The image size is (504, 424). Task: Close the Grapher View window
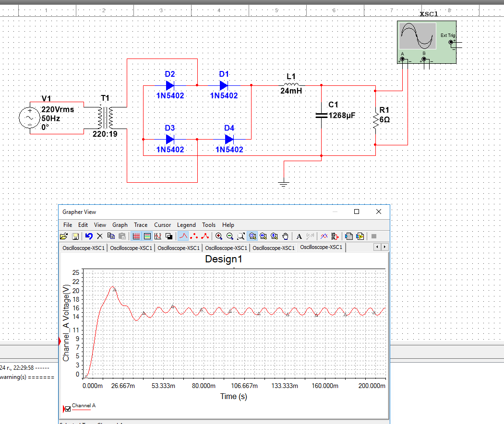[379, 212]
